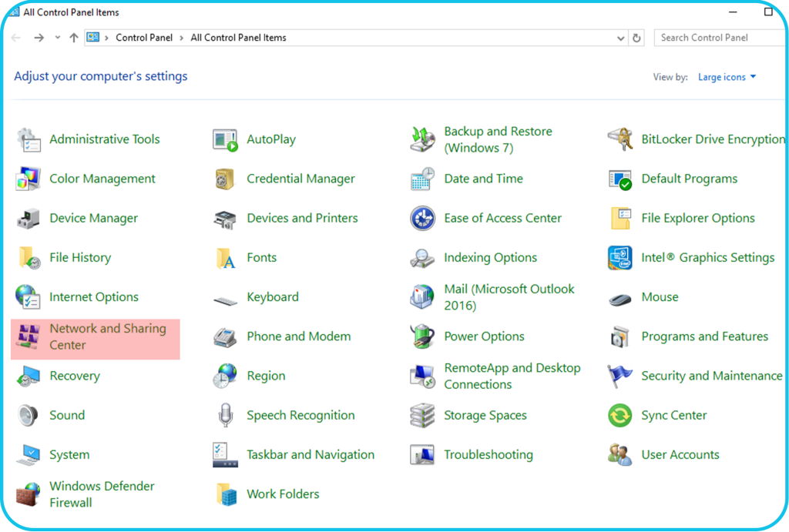
Task: Click the Mouse icon
Action: pos(620,299)
